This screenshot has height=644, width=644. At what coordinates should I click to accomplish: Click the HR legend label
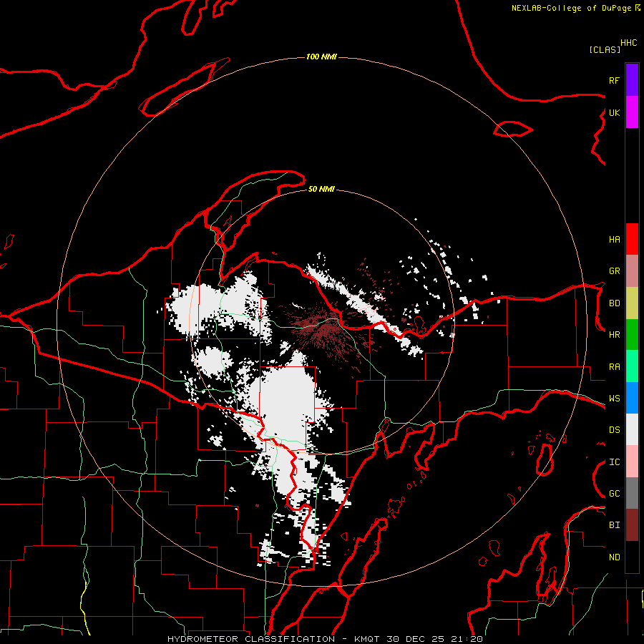coord(614,335)
